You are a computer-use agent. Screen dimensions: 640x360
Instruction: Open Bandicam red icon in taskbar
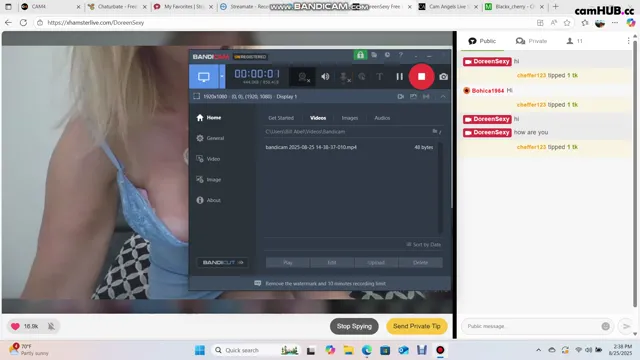point(440,350)
